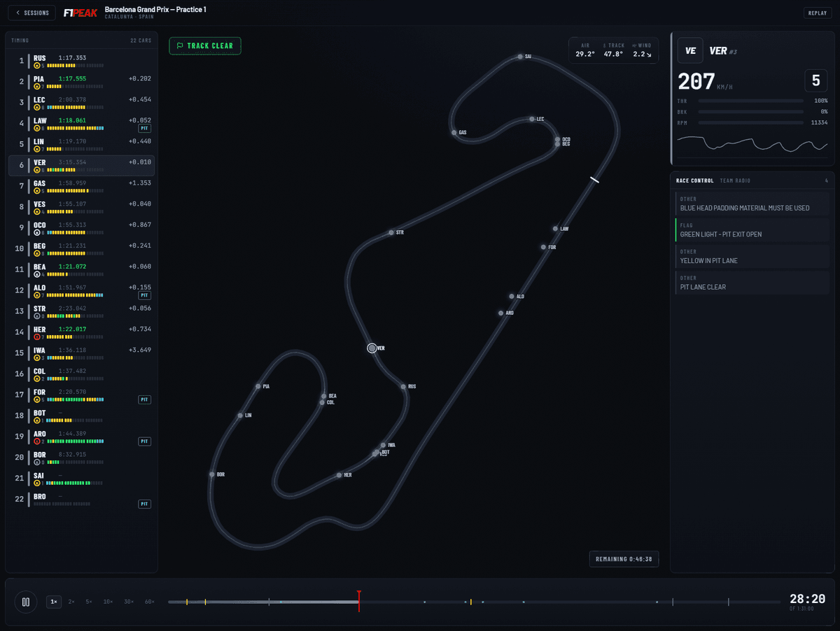Click the SAI car dot on the track
The image size is (840, 631).
coord(520,57)
